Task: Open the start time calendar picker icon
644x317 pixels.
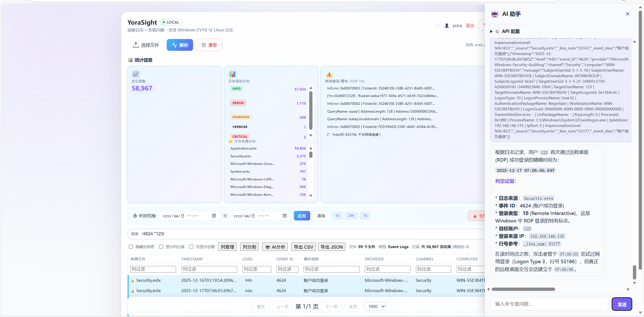Action: point(214,216)
